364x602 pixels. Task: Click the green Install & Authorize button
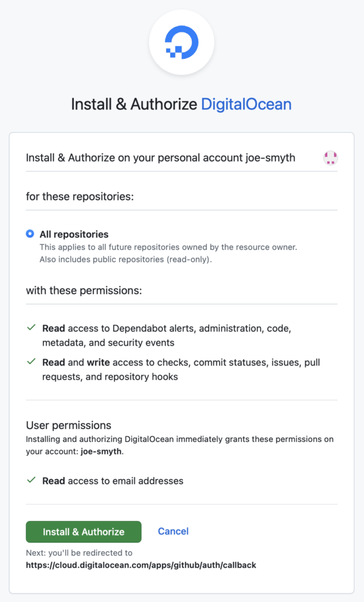tap(83, 531)
